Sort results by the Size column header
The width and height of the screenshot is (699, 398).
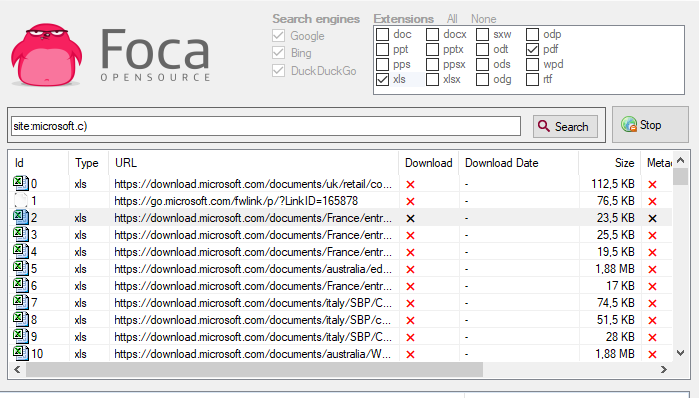[609, 163]
